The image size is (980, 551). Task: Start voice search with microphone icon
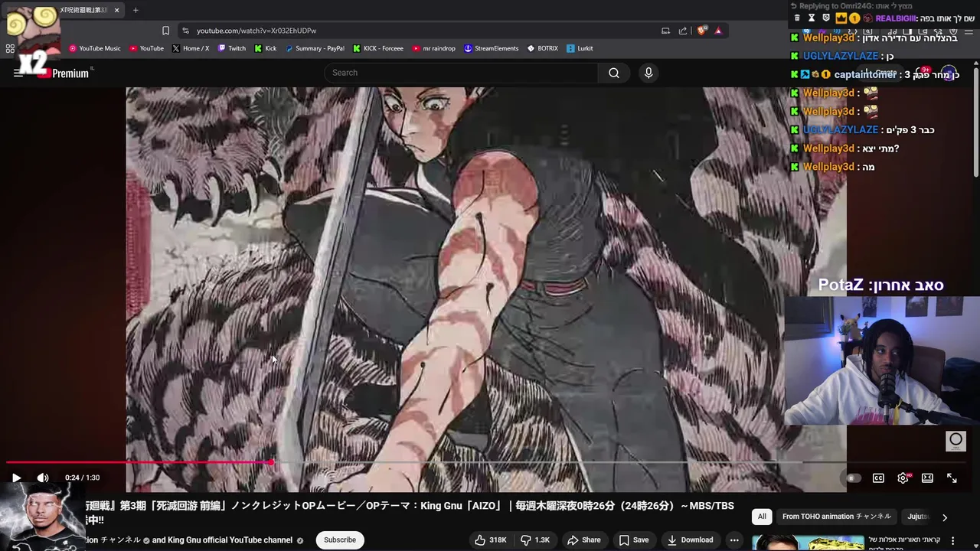pos(648,73)
